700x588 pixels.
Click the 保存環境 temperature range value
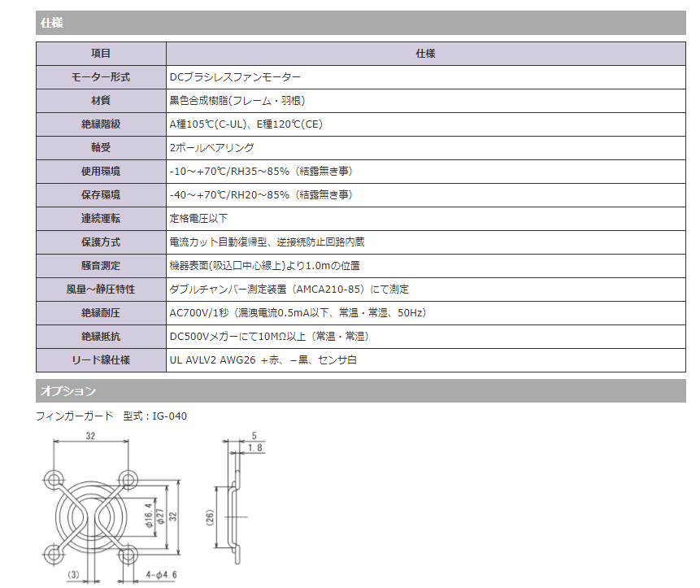tap(260, 195)
